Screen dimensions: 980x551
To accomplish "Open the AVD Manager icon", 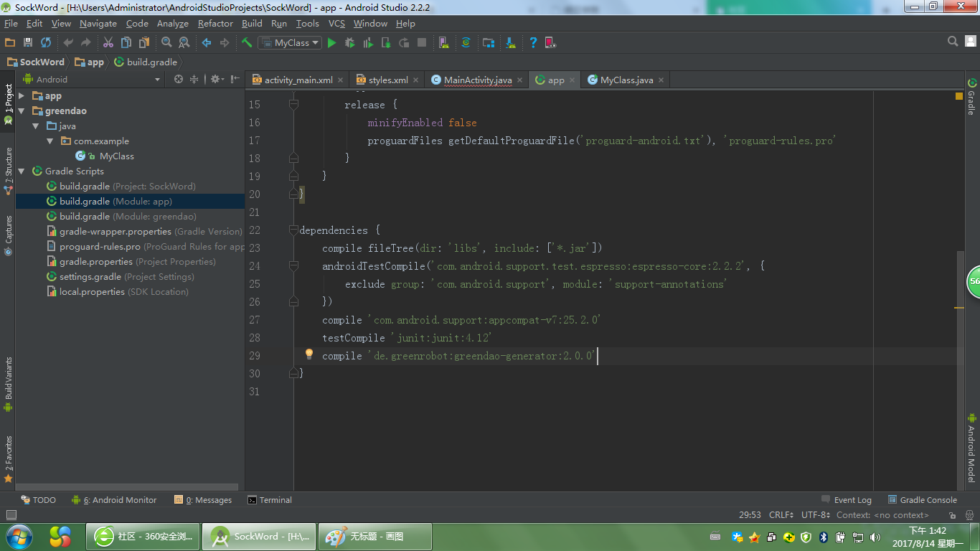I will tap(444, 43).
